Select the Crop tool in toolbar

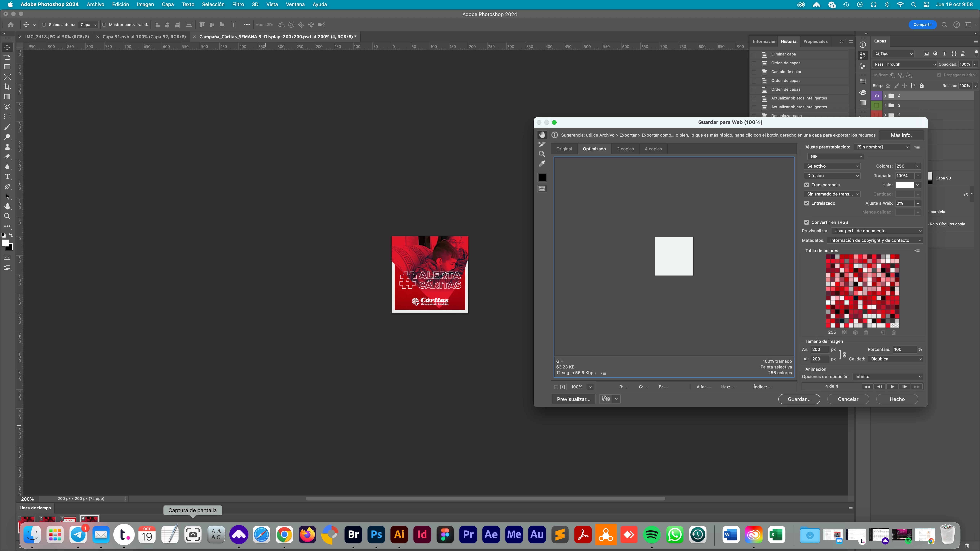tap(7, 87)
